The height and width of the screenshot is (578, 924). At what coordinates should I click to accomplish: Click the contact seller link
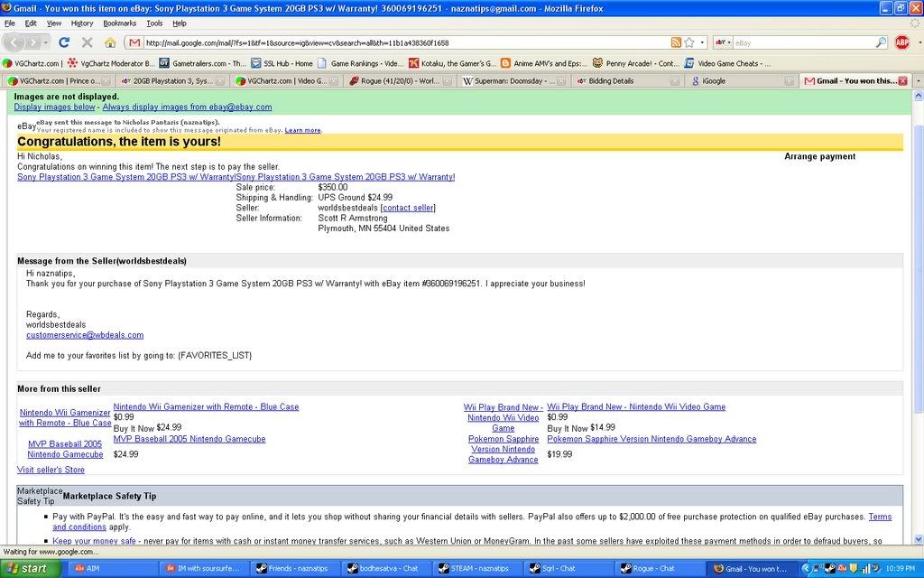click(x=408, y=208)
